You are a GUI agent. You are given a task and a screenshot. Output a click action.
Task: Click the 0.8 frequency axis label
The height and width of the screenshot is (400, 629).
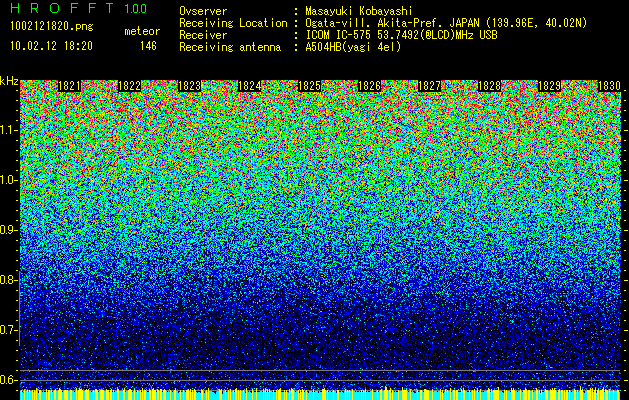tap(8, 280)
